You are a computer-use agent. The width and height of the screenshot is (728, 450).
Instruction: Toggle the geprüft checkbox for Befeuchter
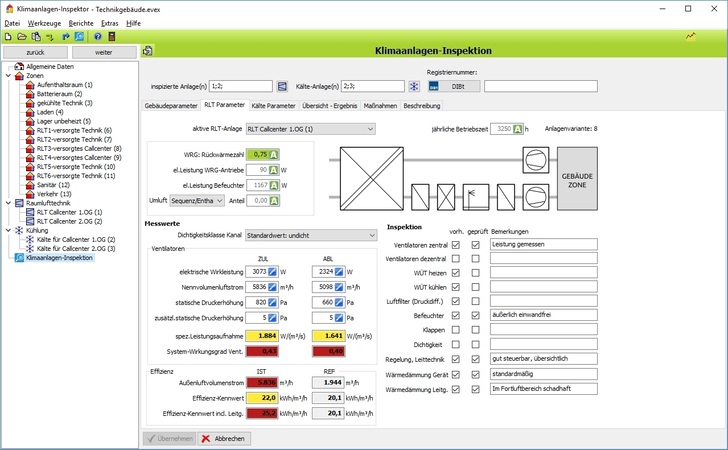pyautogui.click(x=475, y=315)
